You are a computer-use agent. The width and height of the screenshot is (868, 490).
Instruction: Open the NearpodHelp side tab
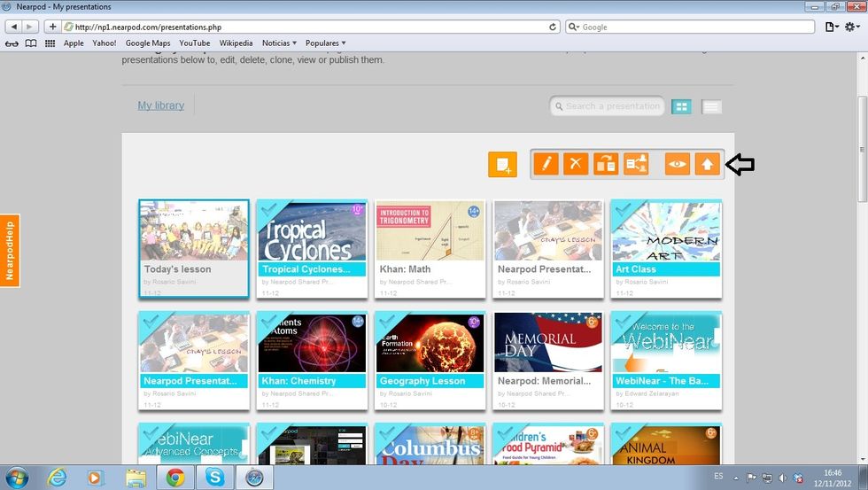click(10, 250)
